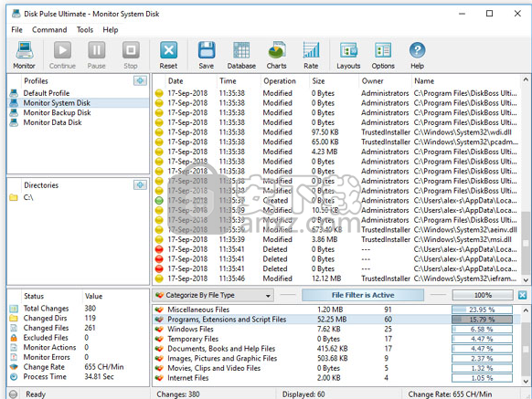Click the C:\ folder icon in Directories
The image size is (532, 399).
coord(14,197)
